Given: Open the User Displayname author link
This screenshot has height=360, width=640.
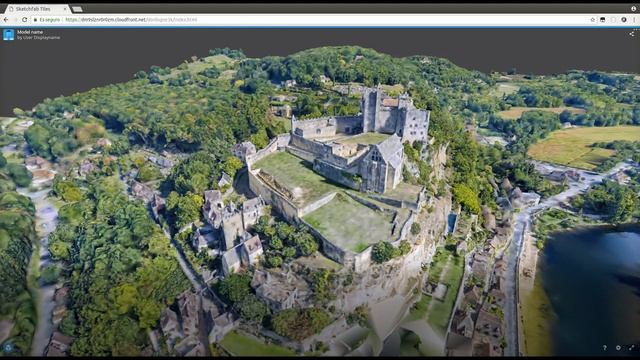Looking at the screenshot, I should (x=38, y=38).
